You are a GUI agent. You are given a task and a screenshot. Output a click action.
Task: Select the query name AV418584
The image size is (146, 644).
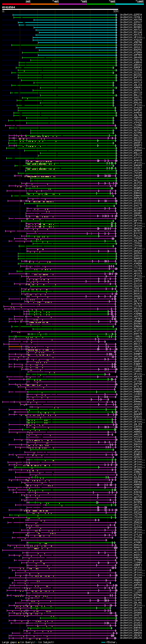[x=8, y=7]
